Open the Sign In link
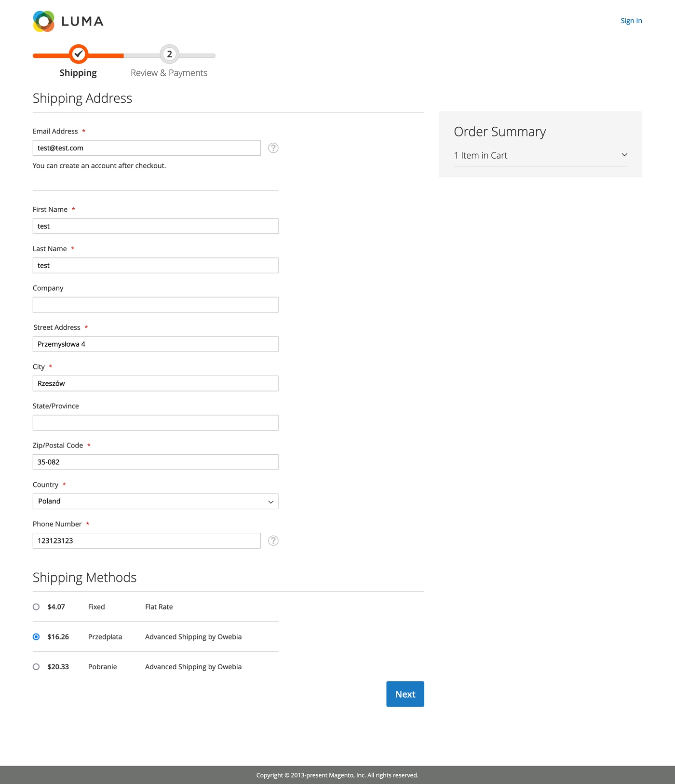675x784 pixels. [x=631, y=21]
